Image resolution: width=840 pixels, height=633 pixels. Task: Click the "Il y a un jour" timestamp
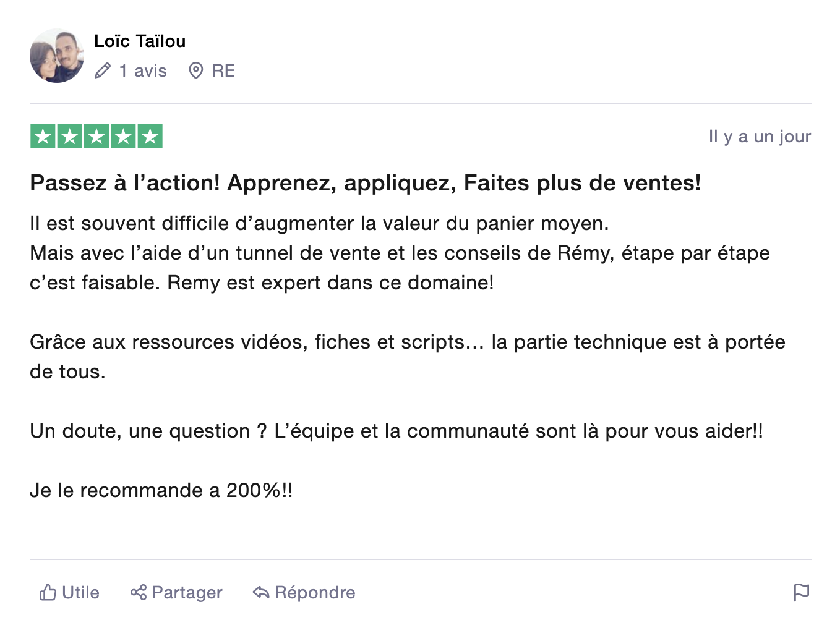[760, 137]
